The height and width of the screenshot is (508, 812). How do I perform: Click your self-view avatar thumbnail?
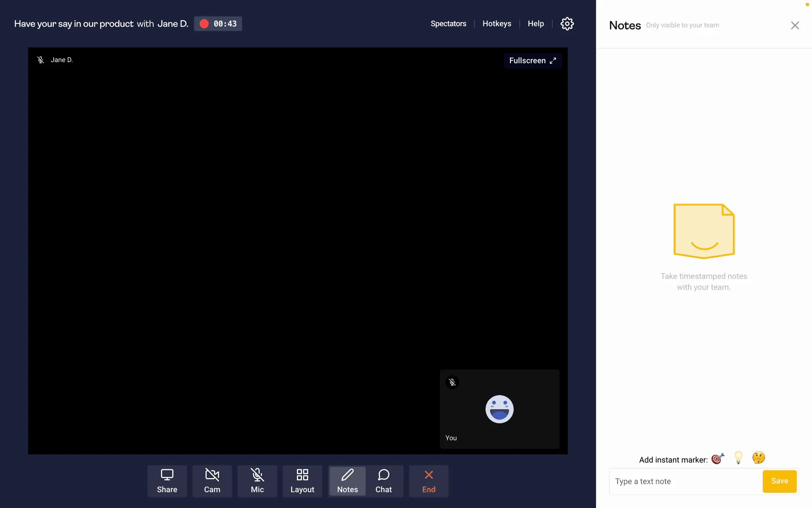pyautogui.click(x=499, y=409)
